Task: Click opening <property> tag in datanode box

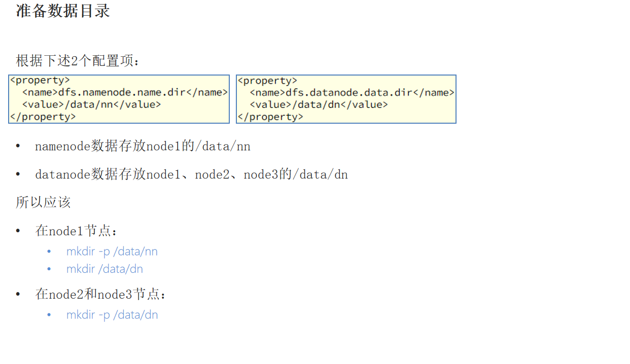Action: pyautogui.click(x=267, y=81)
